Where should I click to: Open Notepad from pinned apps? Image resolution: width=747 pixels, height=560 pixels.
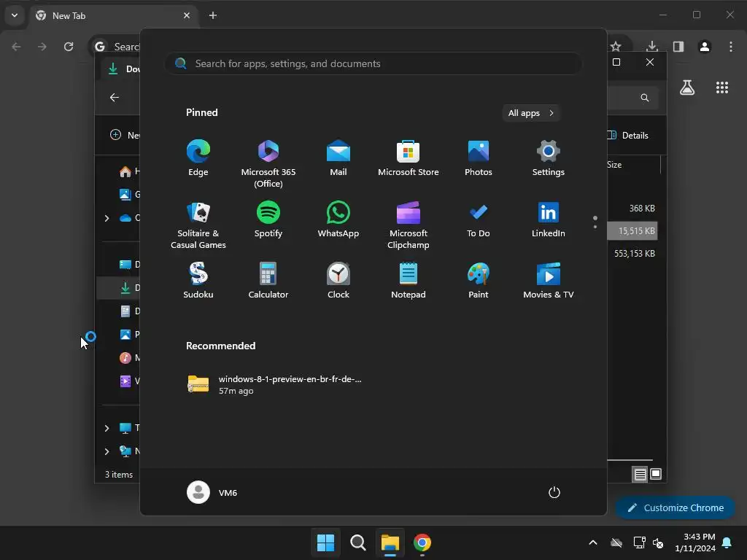tap(409, 281)
